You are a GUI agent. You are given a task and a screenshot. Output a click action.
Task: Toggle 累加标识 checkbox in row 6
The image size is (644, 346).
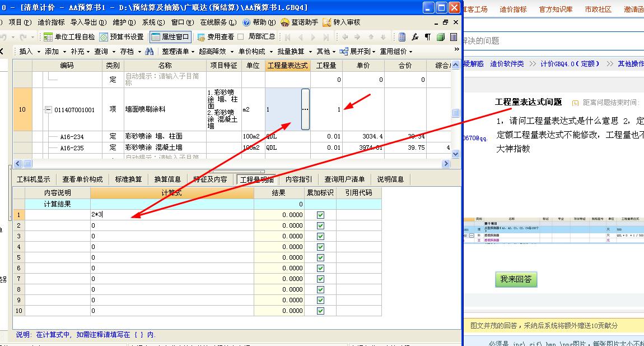(320, 268)
